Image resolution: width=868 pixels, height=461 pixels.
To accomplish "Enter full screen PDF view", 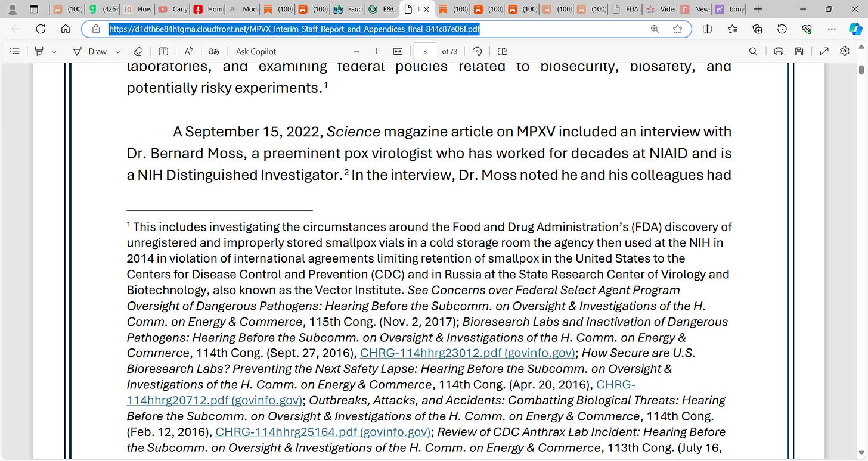I will point(824,51).
